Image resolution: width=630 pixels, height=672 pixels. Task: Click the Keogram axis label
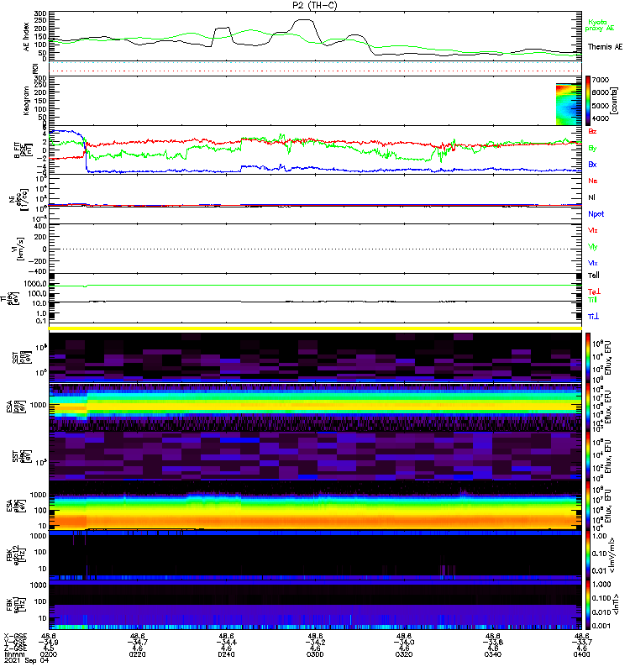tap(27, 100)
